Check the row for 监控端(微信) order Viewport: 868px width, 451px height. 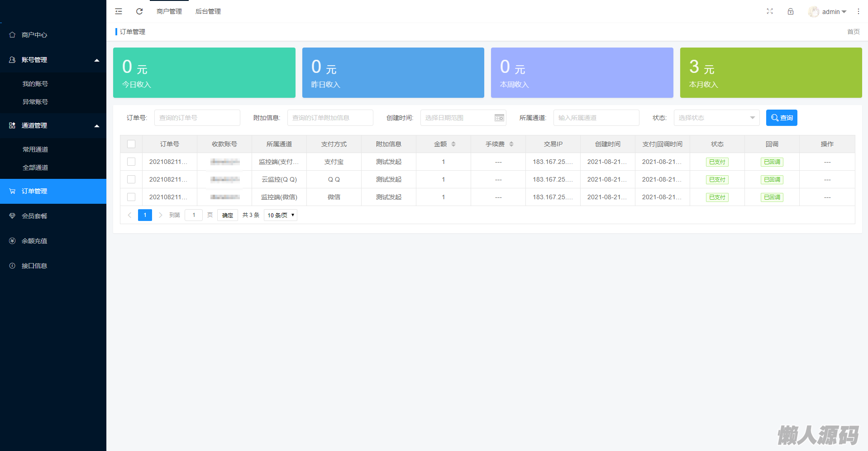point(131,197)
